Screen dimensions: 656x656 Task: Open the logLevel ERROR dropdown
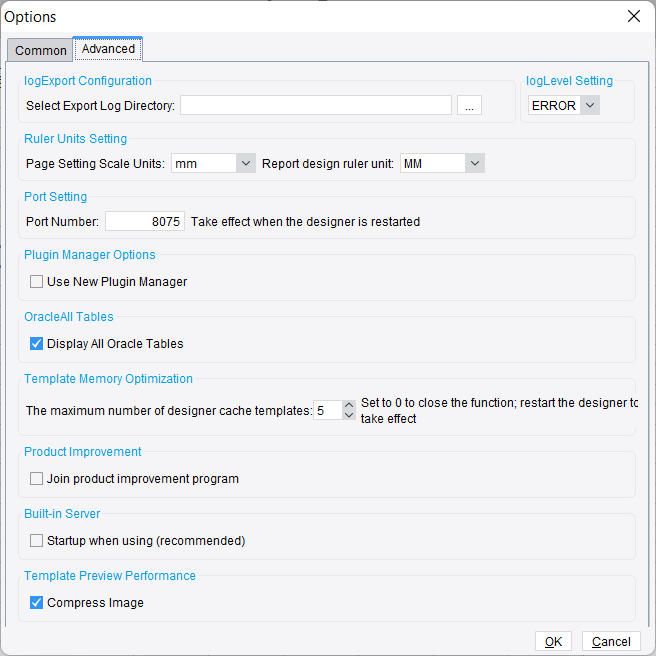[x=564, y=105]
